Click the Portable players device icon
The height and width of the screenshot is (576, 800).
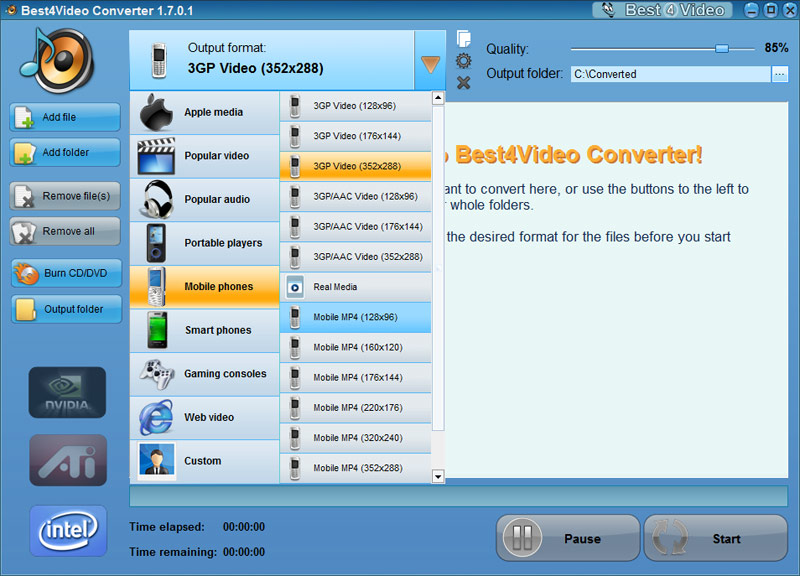click(156, 243)
